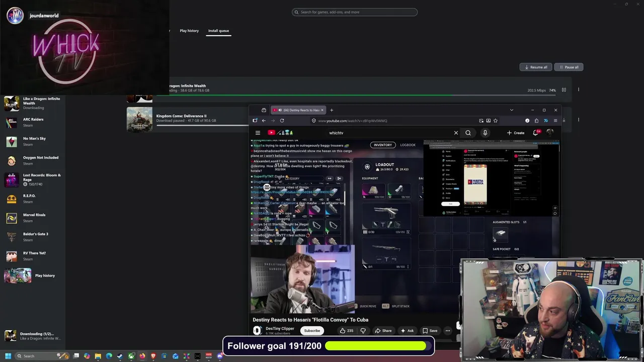Open Discord from the taskbar
The height and width of the screenshot is (362, 644).
point(219,356)
